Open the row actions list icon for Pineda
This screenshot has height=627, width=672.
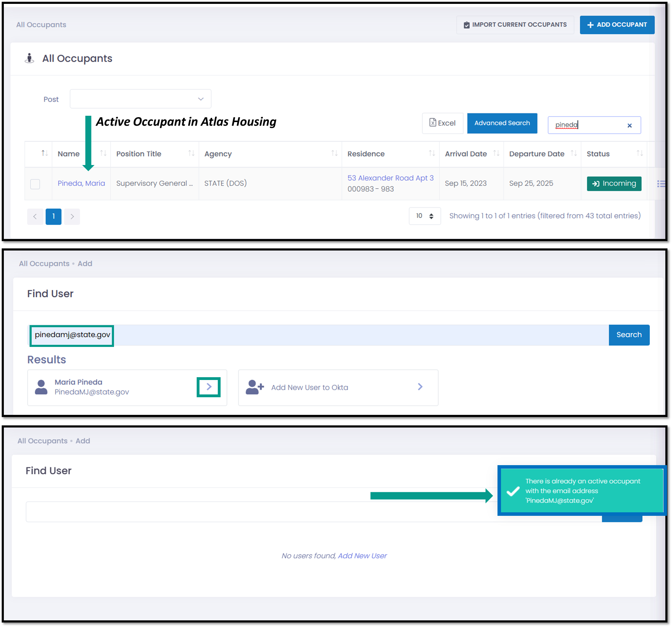(x=661, y=184)
